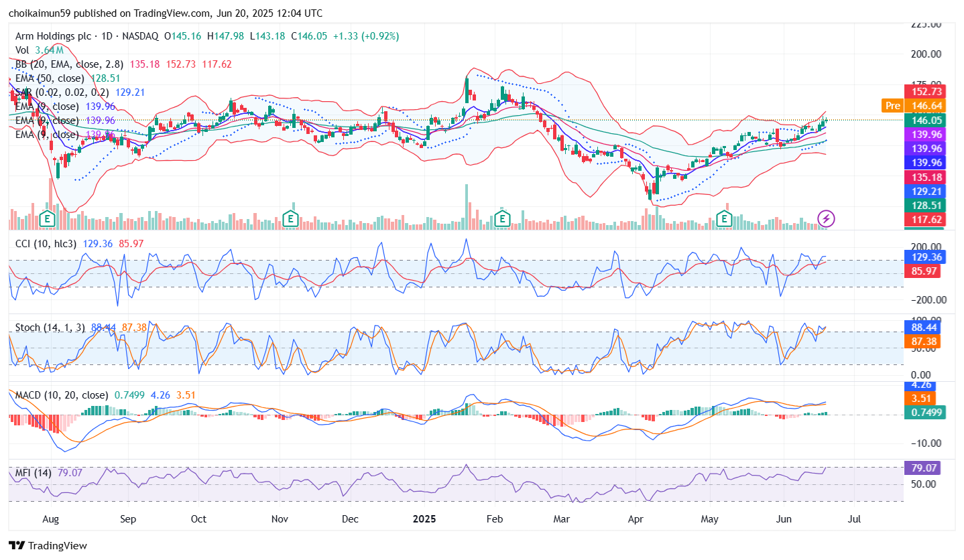Click the Jul label on the time axis
964x560 pixels.
[854, 519]
